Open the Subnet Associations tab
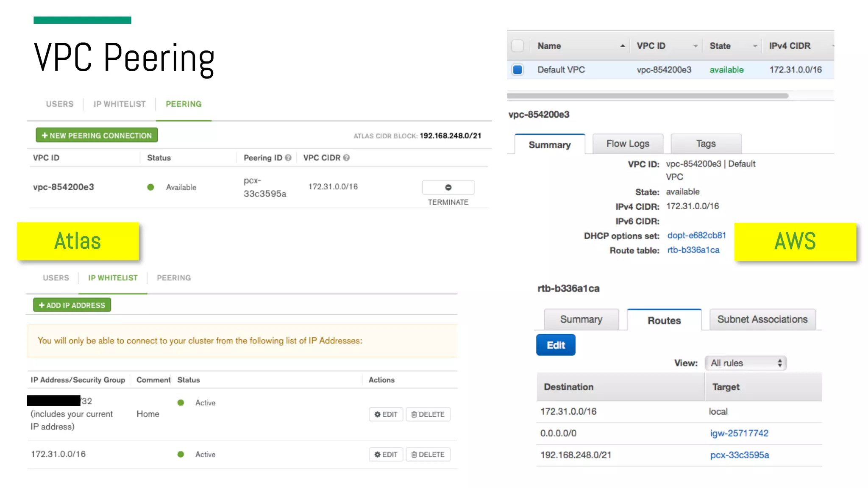Viewport: 868px width, 488px height. point(762,319)
